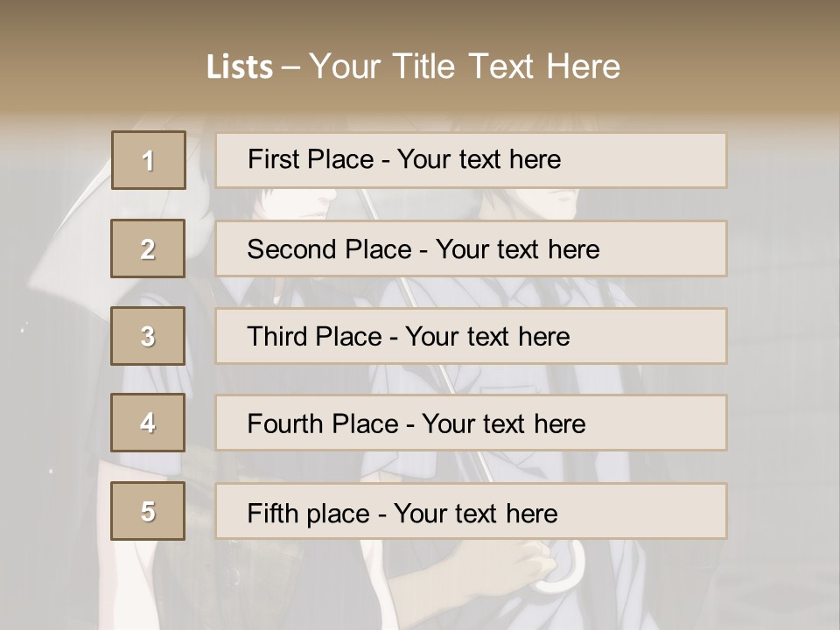
Task: Click the bold word 'Lists' in the title
Action: point(239,66)
